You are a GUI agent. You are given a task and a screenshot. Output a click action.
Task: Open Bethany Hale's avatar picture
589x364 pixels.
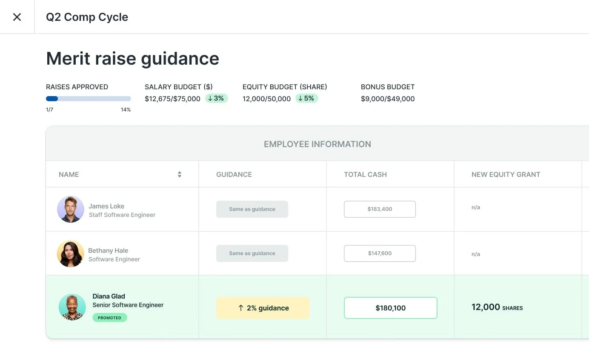point(70,253)
